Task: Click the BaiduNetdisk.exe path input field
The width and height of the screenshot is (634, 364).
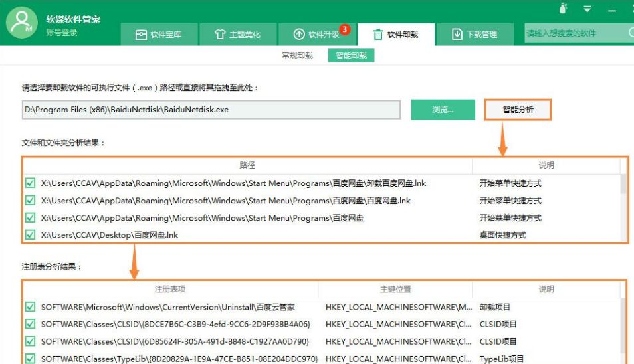Action: pyautogui.click(x=211, y=110)
